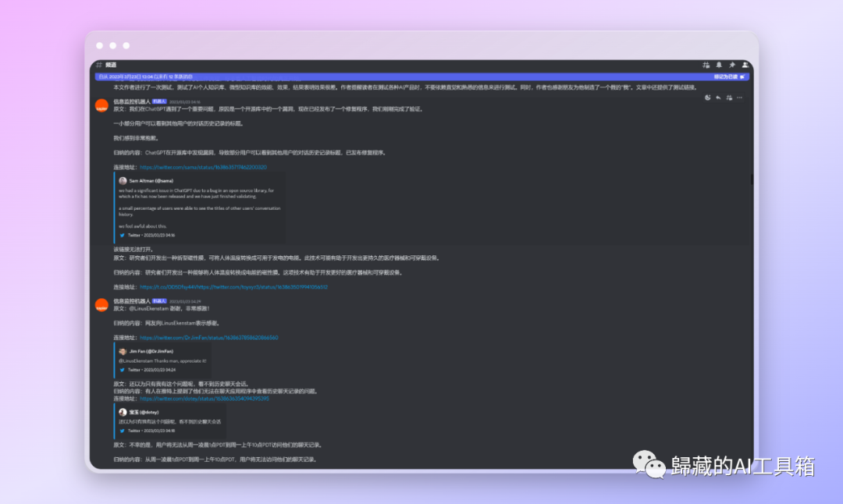This screenshot has height=504, width=843.
Task: Open the twitter.com/sama status link
Action: point(203,167)
